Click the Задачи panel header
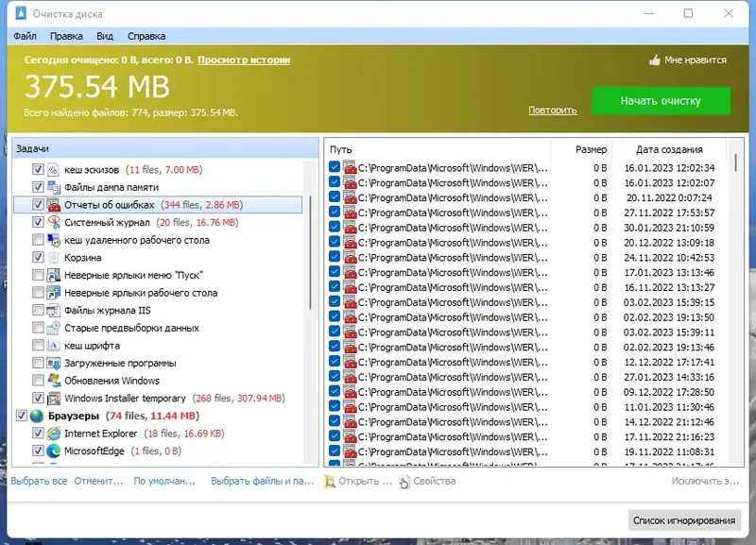 click(x=165, y=148)
